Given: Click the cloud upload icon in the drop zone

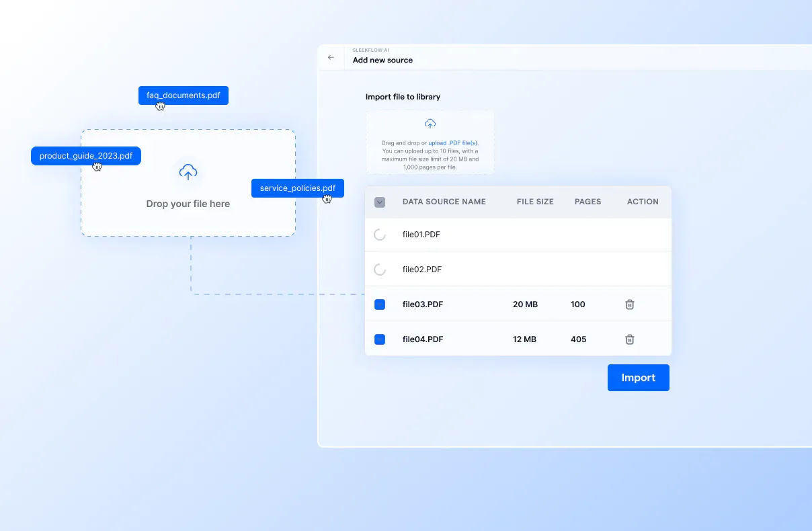Looking at the screenshot, I should coord(430,123).
